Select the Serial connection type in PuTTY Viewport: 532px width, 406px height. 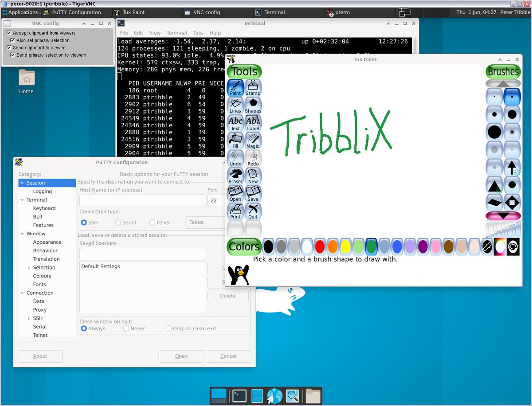(118, 222)
